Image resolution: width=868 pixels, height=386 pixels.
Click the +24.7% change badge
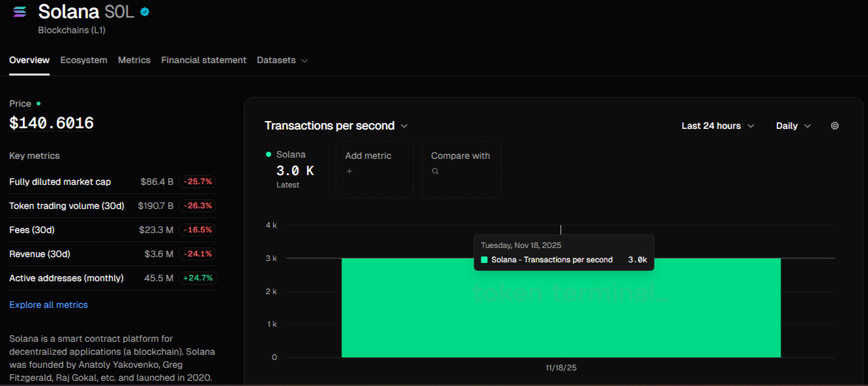click(x=198, y=278)
